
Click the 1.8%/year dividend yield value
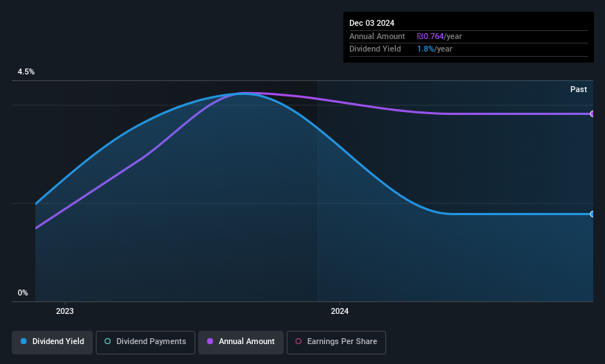[435, 49]
